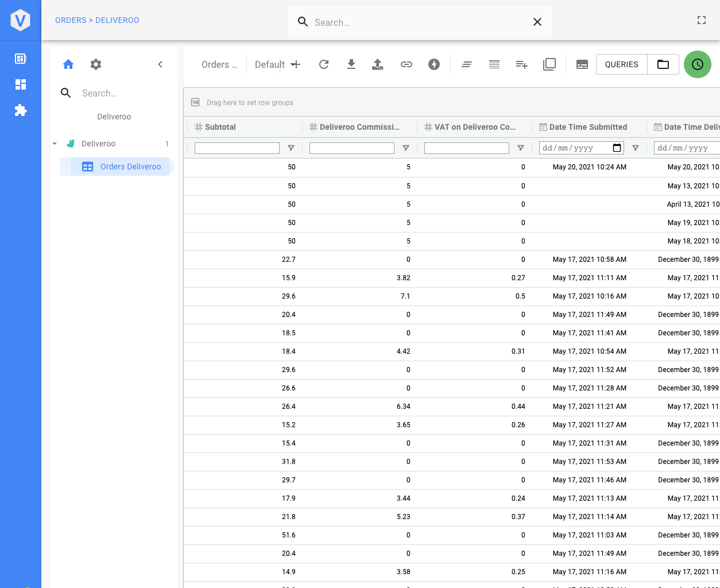This screenshot has width=720, height=588.
Task: Toggle fullscreen mode icon at top right
Action: tap(702, 20)
